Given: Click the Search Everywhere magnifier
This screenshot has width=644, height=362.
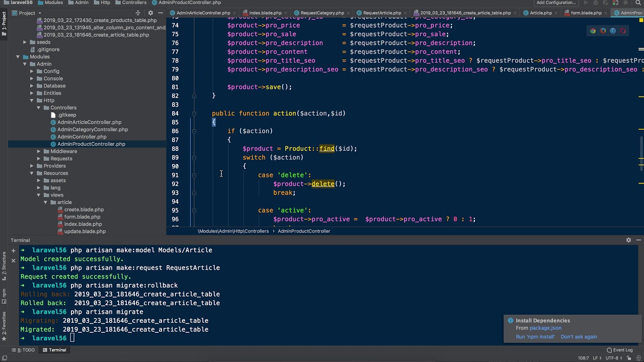Looking at the screenshot, I should tap(638, 3).
